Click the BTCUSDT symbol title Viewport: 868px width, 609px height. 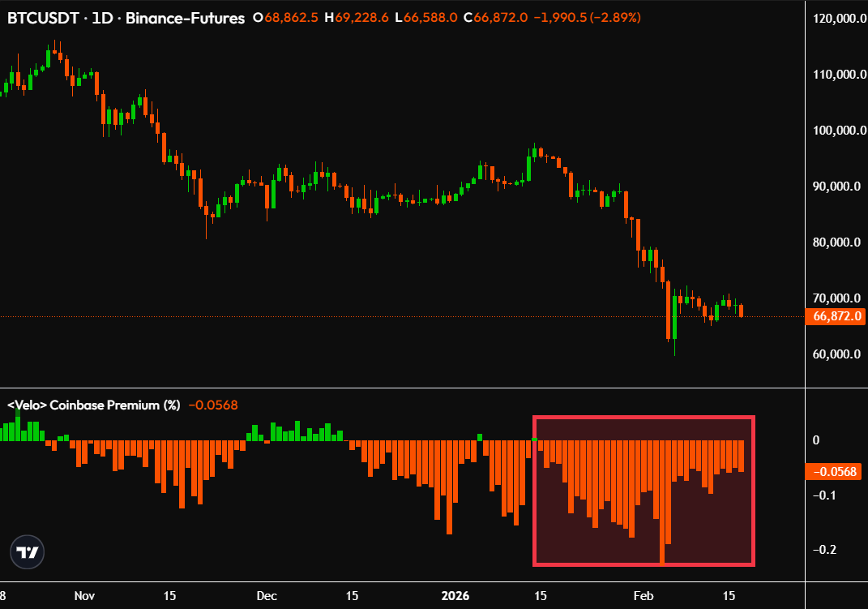(x=43, y=19)
